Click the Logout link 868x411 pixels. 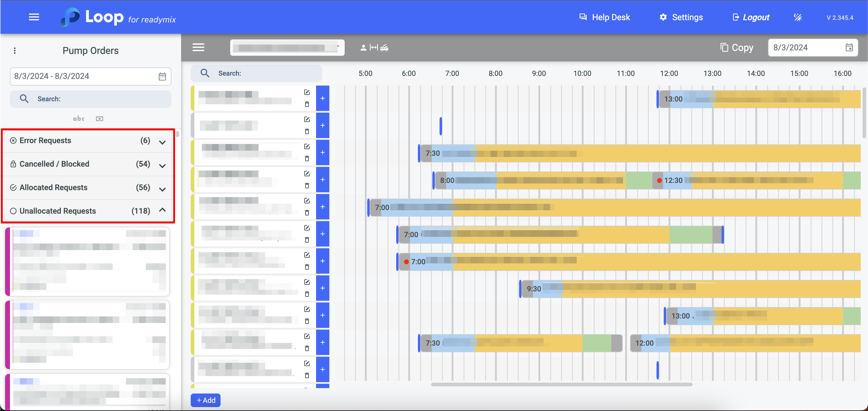751,17
